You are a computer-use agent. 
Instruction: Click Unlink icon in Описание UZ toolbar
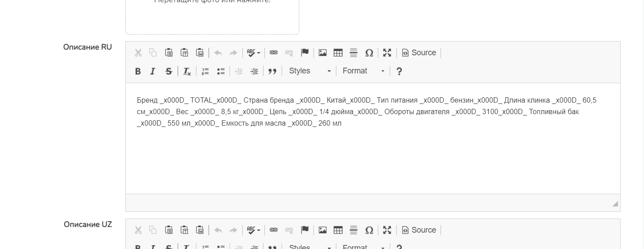[x=289, y=230]
